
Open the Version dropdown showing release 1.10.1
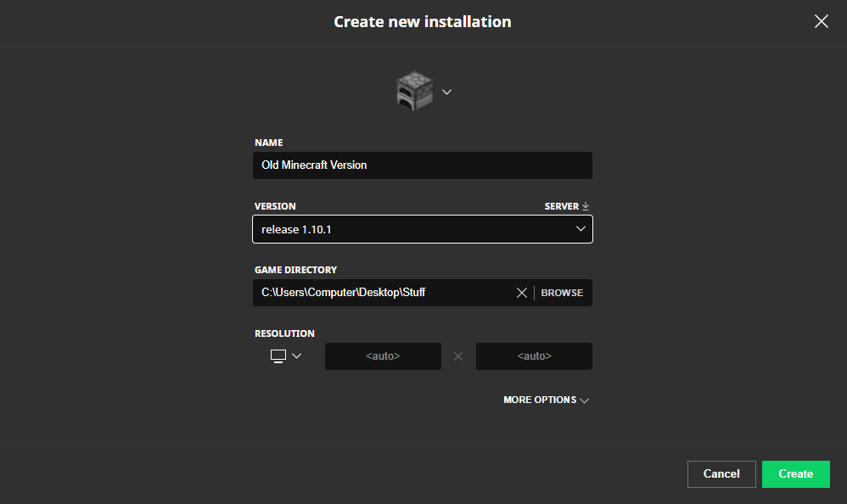pos(423,229)
